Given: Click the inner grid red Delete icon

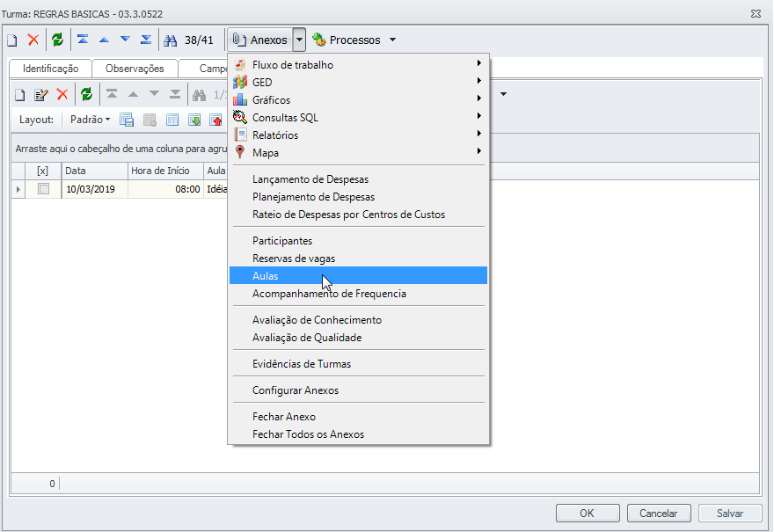Looking at the screenshot, I should pyautogui.click(x=62, y=94).
